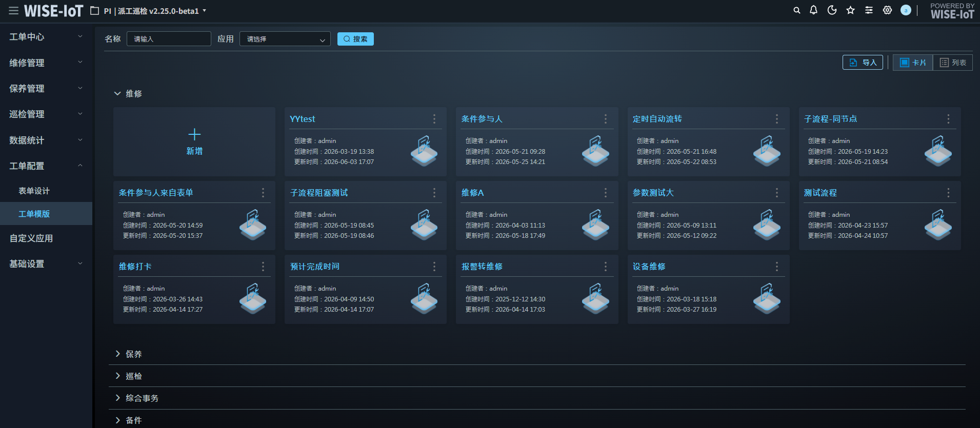Click the favorites star icon
The image size is (980, 428).
[850, 10]
